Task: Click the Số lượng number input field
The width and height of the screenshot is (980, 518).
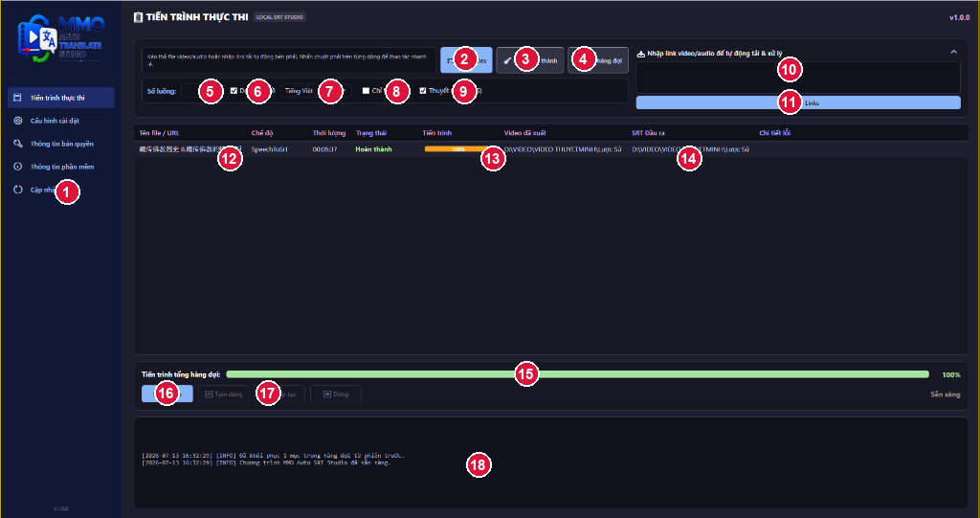Action: (x=203, y=91)
